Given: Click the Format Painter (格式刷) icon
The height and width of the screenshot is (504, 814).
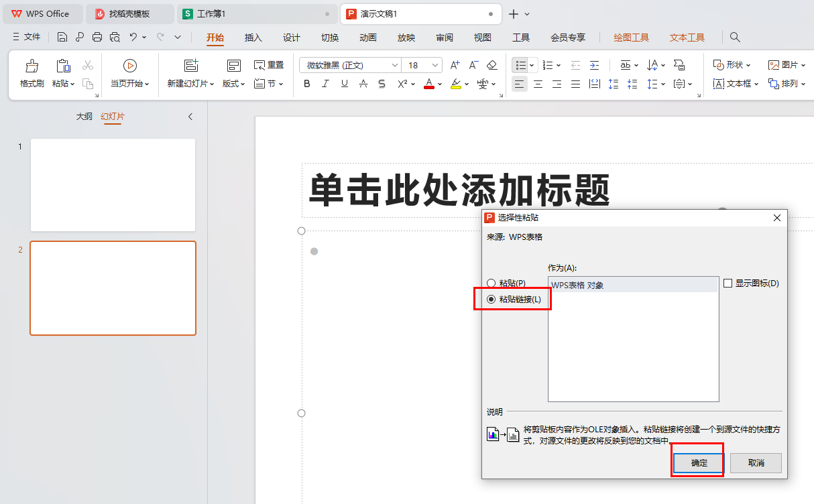Looking at the screenshot, I should 31,66.
